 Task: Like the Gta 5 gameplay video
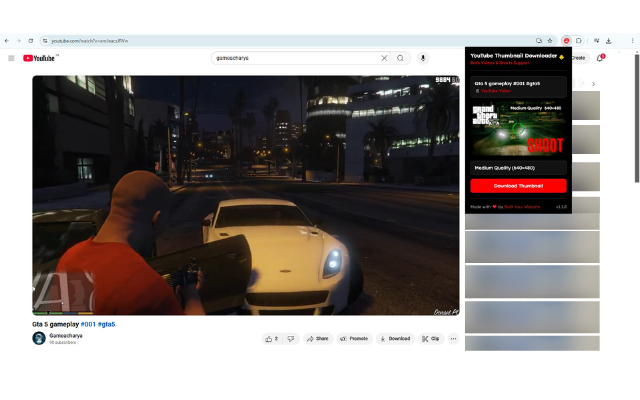(272, 339)
